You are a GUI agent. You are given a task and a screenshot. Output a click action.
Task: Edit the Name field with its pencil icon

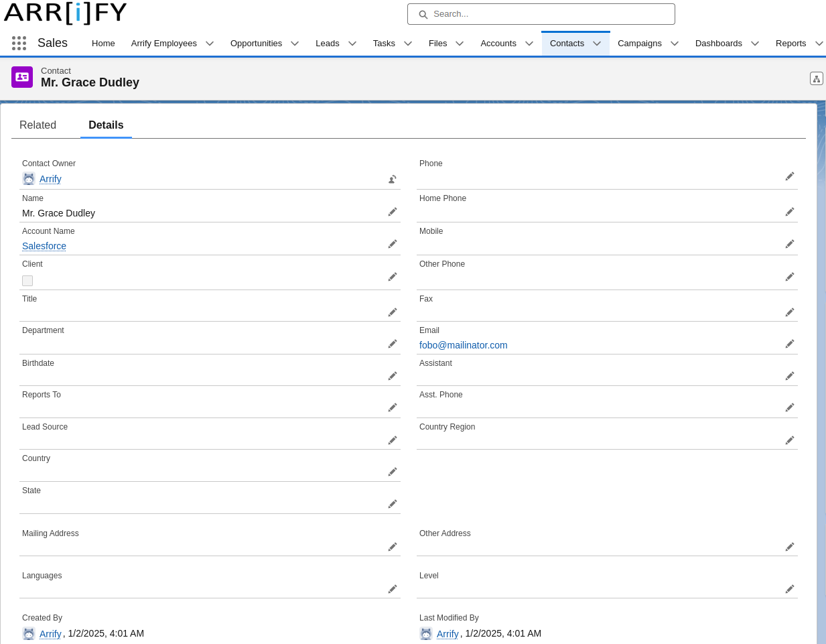(393, 211)
